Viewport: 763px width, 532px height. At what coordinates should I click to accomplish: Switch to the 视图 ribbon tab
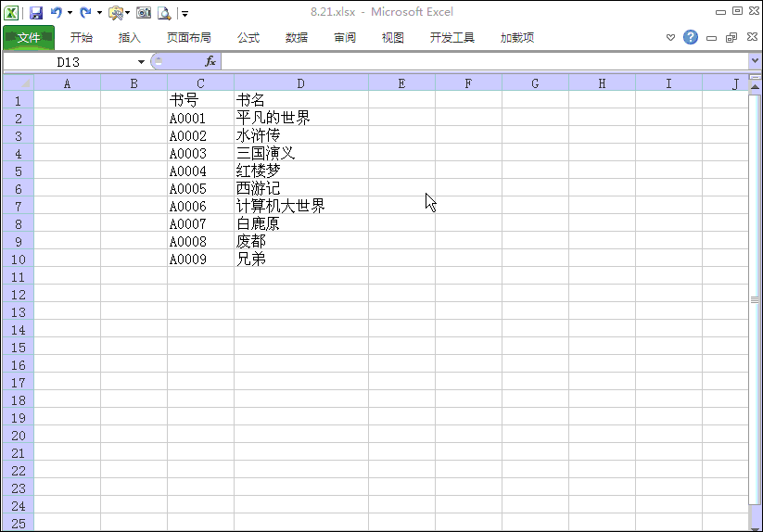(x=393, y=37)
